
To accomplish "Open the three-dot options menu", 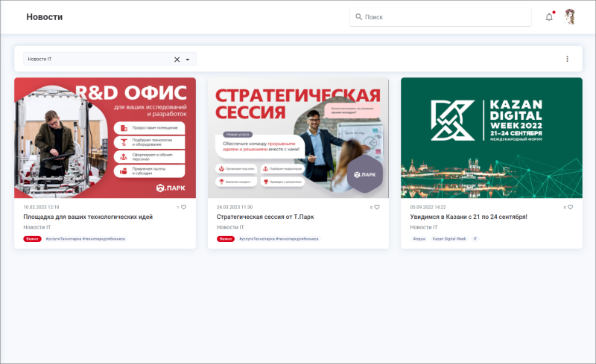I will tap(567, 59).
